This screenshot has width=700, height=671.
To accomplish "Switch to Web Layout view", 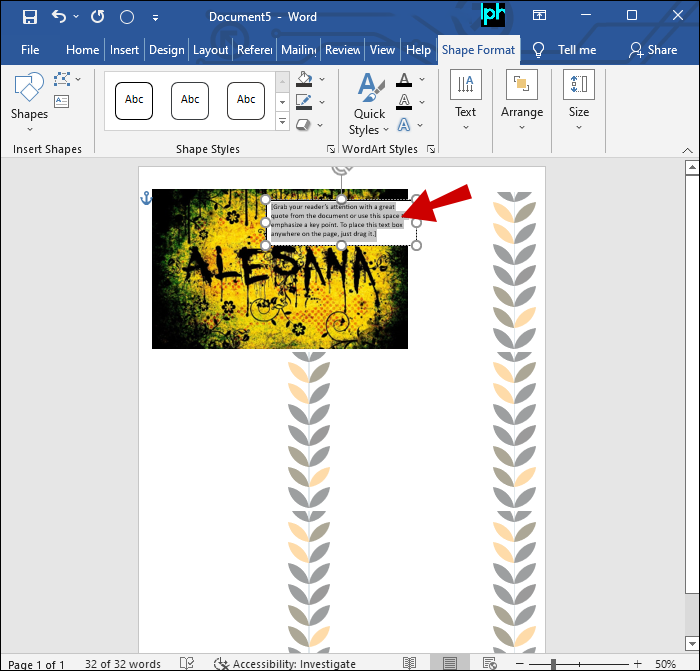I will pos(490,663).
